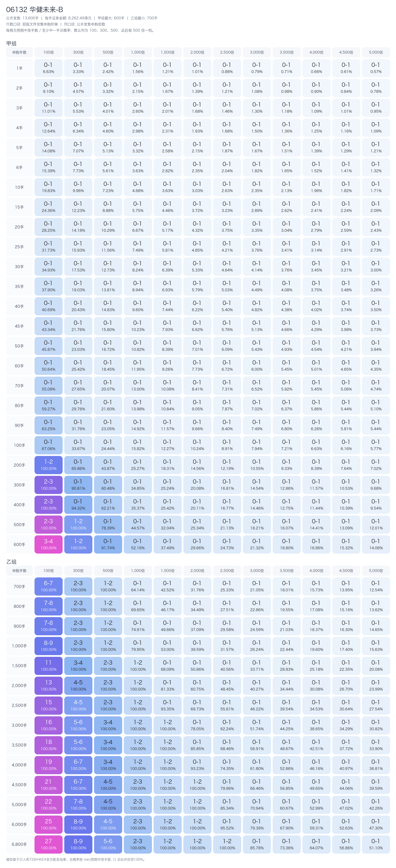
Task: Select the 1,500手 cell showing 11
Action: (48, 666)
